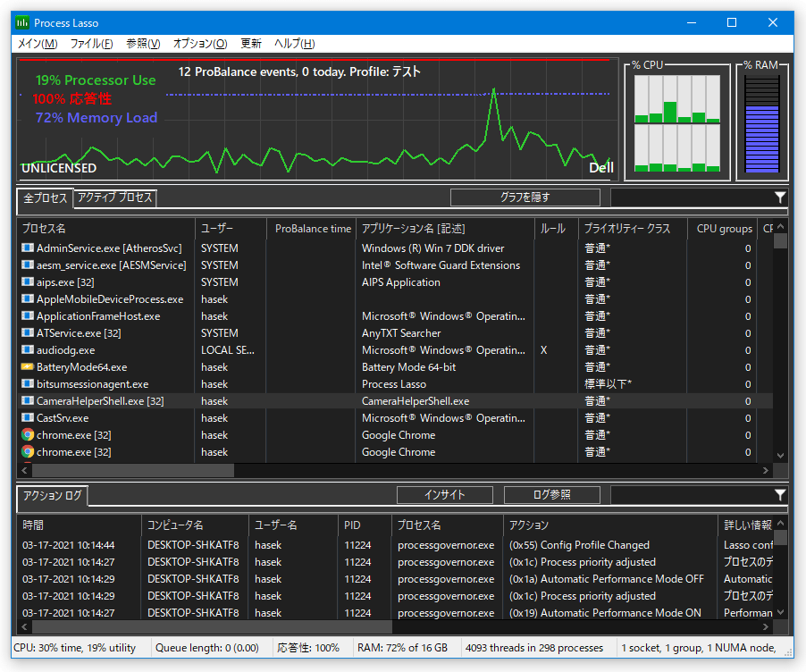The width and height of the screenshot is (806, 672).
Task: Click the ApplicationFrameHost.exe icon
Action: point(27,315)
